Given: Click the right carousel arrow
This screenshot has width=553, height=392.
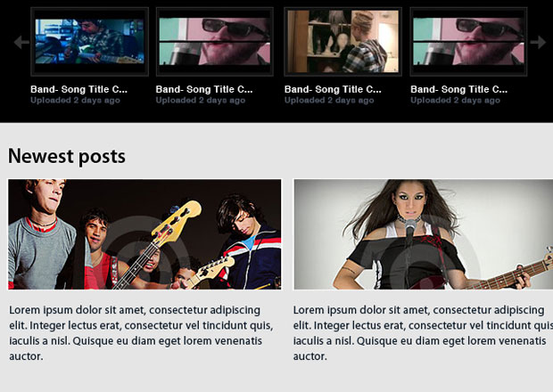Looking at the screenshot, I should 538,42.
